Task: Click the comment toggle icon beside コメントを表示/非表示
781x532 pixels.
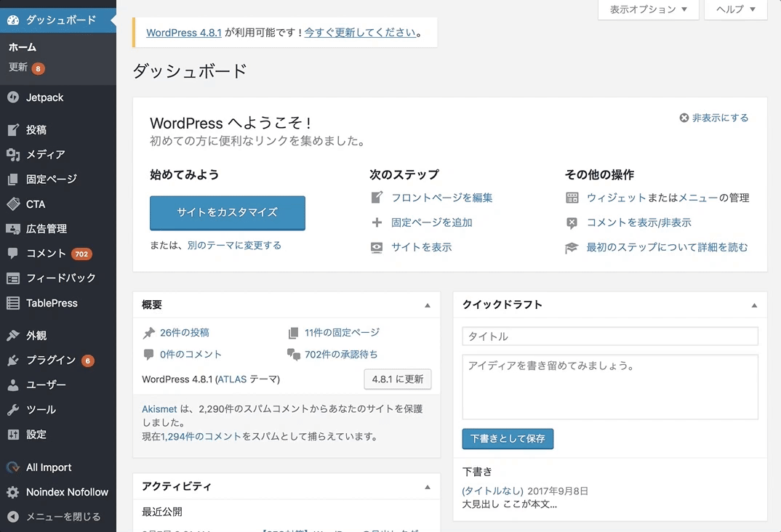Action: [x=572, y=222]
